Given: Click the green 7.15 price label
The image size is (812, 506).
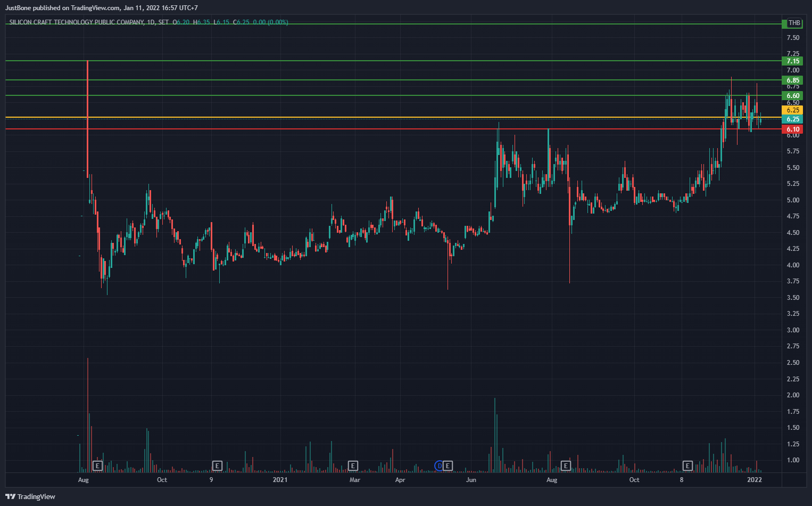Looking at the screenshot, I should click(x=793, y=61).
